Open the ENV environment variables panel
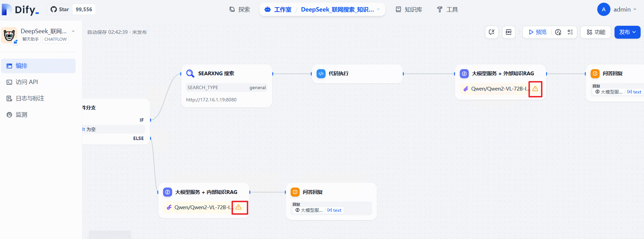The height and width of the screenshot is (239, 644). click(x=508, y=32)
